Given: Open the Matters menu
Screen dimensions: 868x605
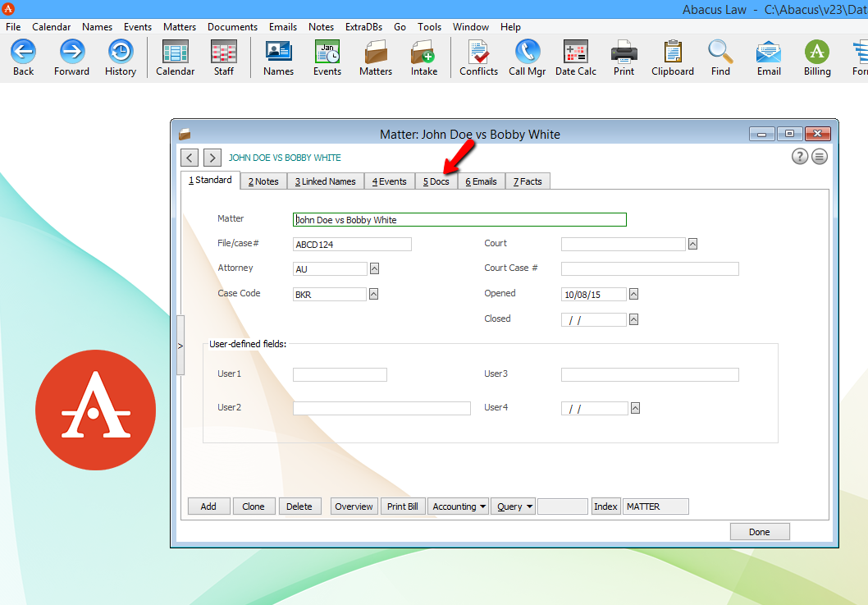Looking at the screenshot, I should click(180, 26).
